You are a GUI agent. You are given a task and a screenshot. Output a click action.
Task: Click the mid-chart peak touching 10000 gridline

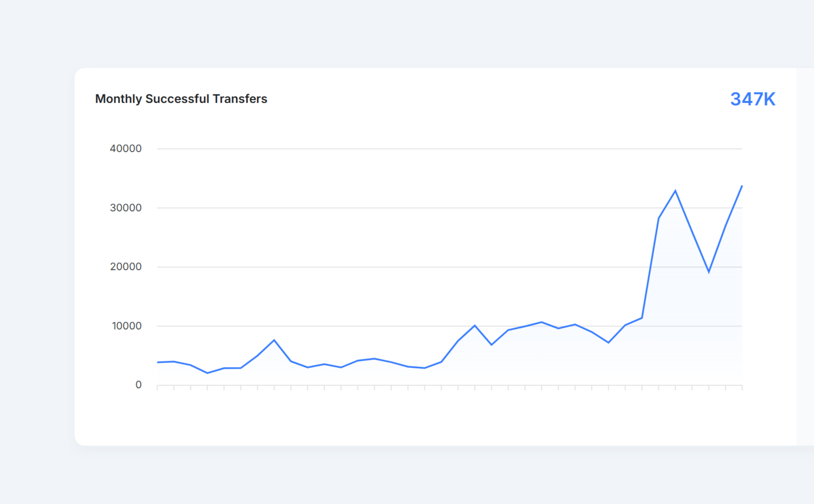(x=475, y=326)
